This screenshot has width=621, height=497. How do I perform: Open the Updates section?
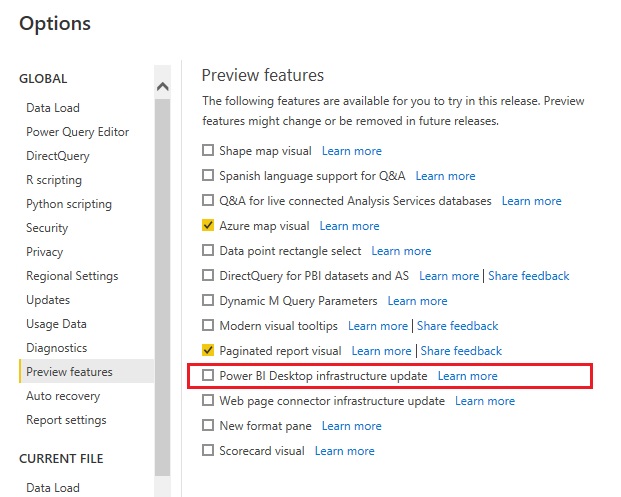coord(48,300)
